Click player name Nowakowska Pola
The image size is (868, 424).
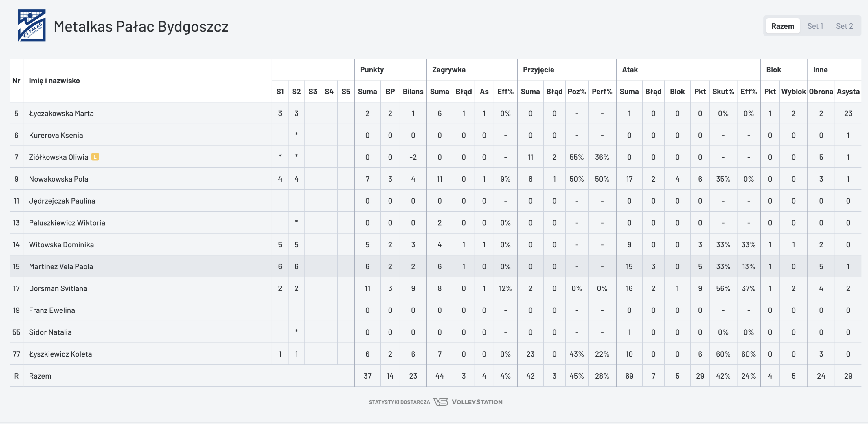pyautogui.click(x=59, y=179)
